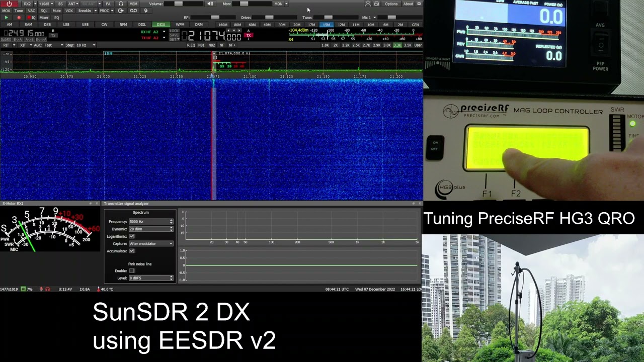The width and height of the screenshot is (644, 362).
Task: Select the USB mode tab
Action: pos(85,25)
